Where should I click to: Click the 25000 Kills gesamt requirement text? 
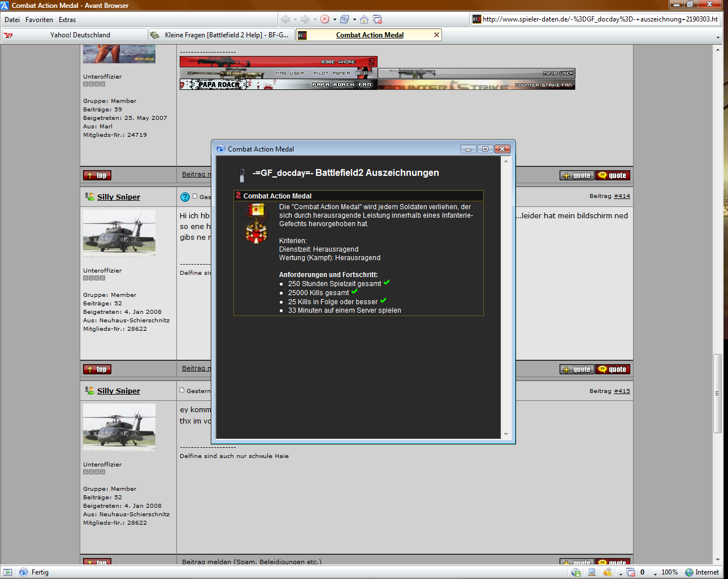(x=319, y=293)
